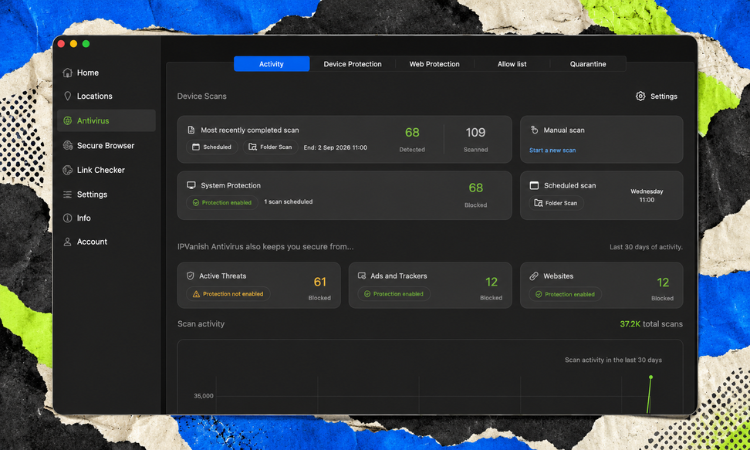The image size is (750, 450).
Task: Open the Quarantine tab
Action: click(588, 64)
